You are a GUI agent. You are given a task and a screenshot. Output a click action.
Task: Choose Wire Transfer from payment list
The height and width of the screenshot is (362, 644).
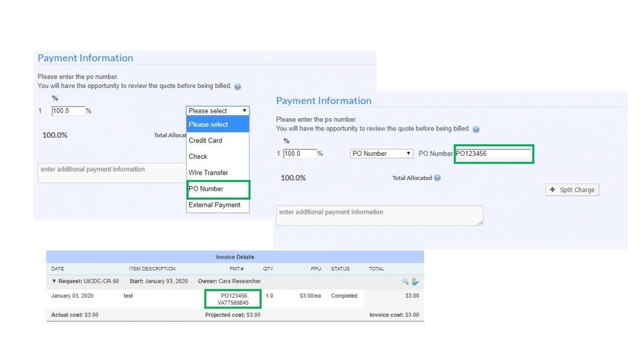point(217,172)
